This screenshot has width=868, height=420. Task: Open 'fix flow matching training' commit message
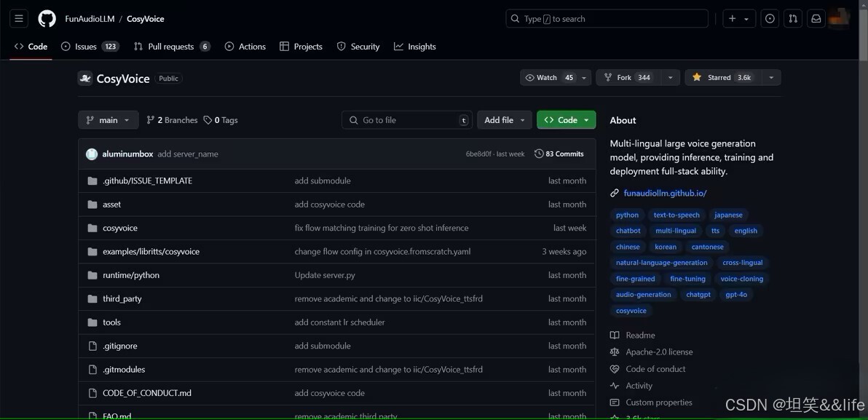coord(382,228)
